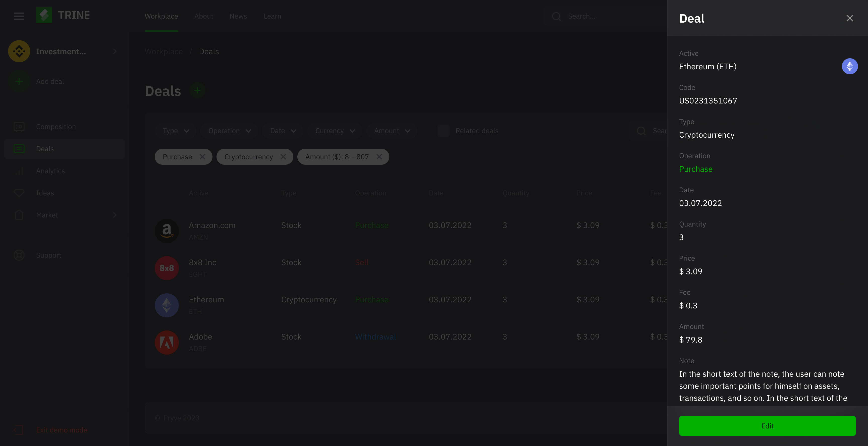Open Composition in the sidebar
The height and width of the screenshot is (446, 868).
[56, 127]
